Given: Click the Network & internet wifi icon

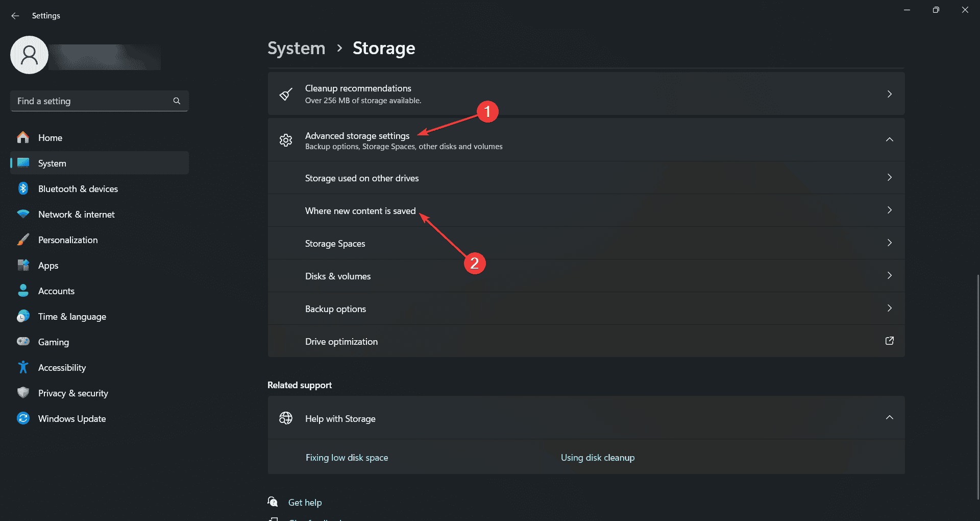Looking at the screenshot, I should [x=23, y=214].
